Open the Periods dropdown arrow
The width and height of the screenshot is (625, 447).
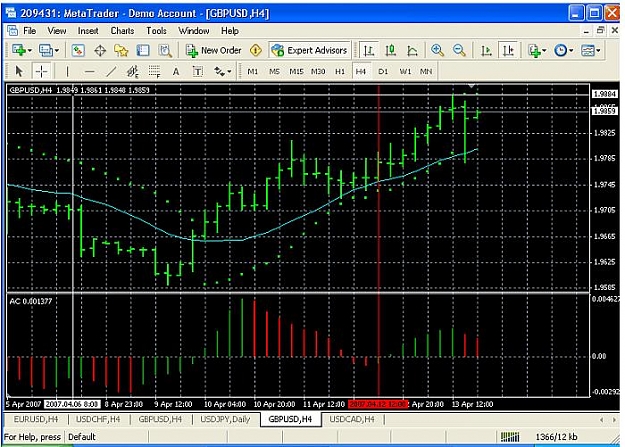(571, 51)
